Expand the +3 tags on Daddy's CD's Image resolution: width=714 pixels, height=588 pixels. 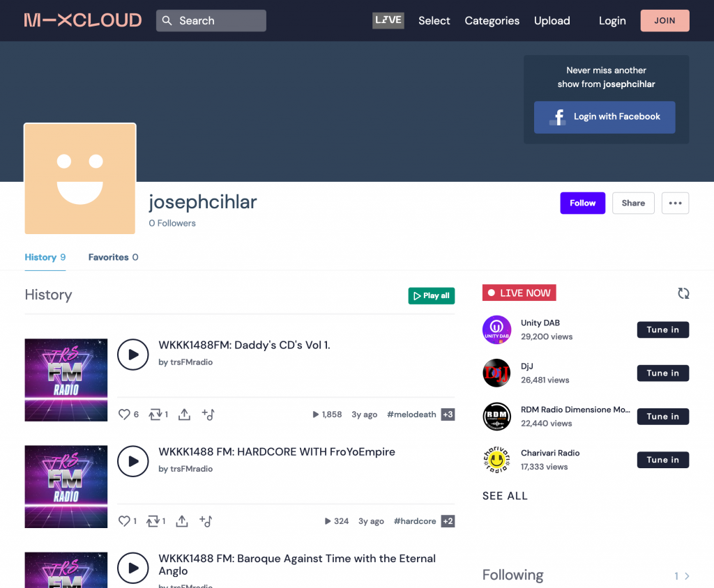[448, 414]
